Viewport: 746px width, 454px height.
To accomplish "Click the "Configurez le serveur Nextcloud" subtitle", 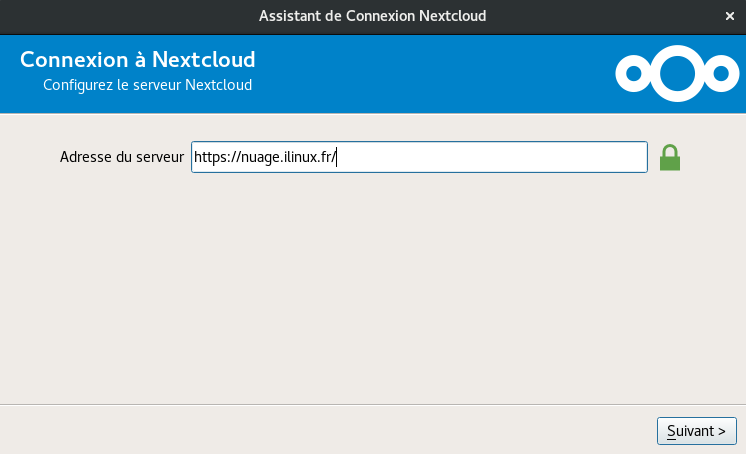I will coord(147,85).
